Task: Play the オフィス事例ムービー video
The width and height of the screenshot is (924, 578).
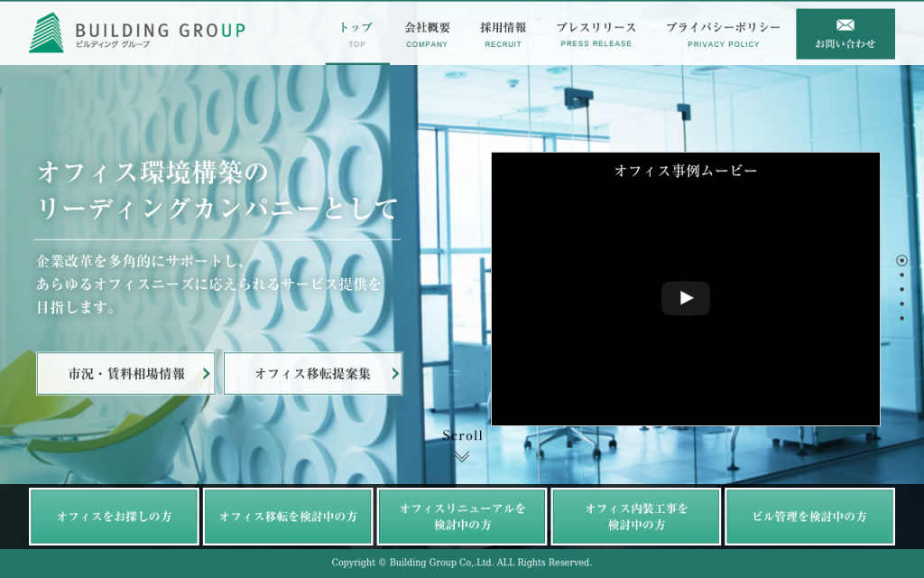Action: [x=686, y=298]
